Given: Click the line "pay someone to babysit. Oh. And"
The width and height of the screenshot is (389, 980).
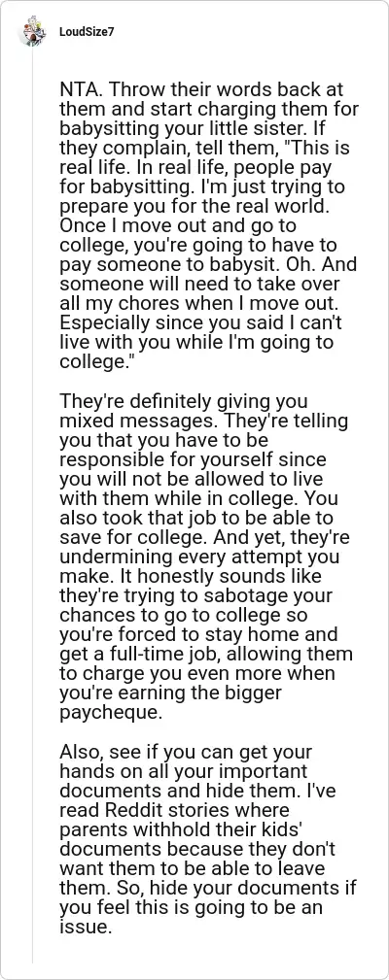Looking at the screenshot, I should tap(208, 265).
